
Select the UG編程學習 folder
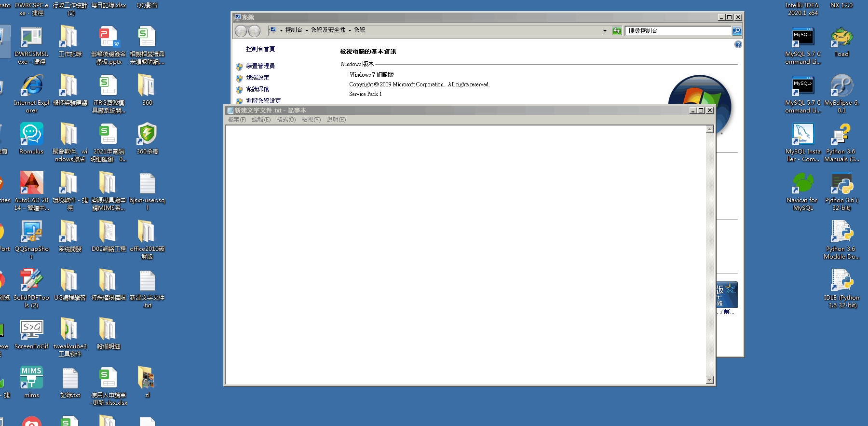click(70, 285)
